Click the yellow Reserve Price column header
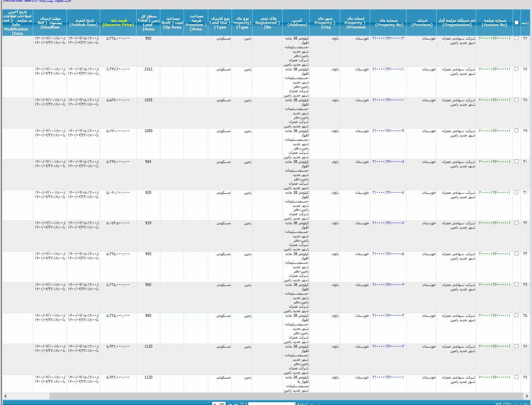 click(118, 23)
